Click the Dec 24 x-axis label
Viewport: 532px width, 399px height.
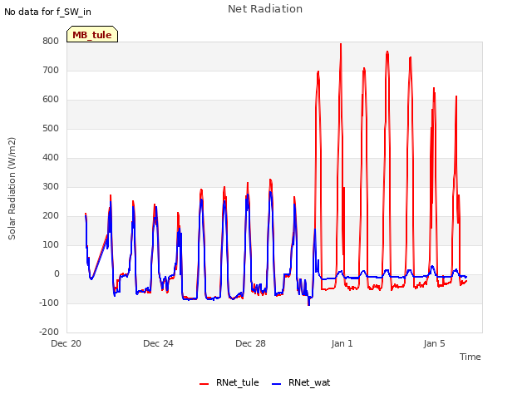(158, 343)
